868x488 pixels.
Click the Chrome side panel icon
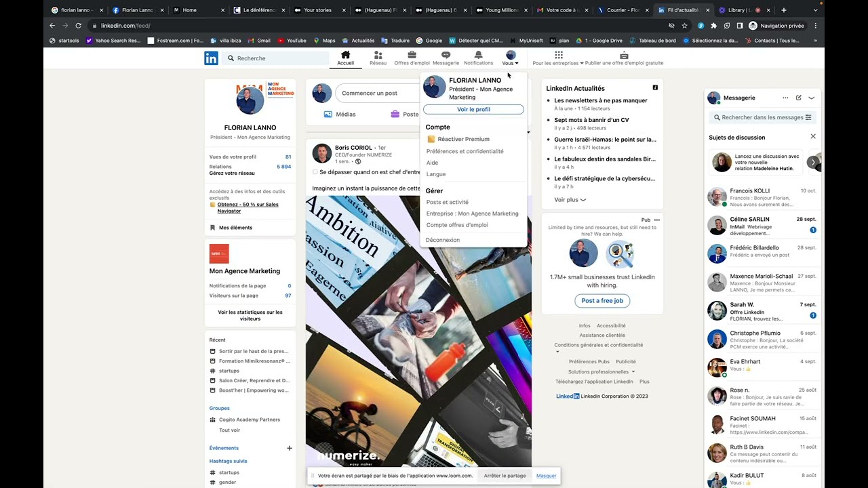pyautogui.click(x=739, y=25)
